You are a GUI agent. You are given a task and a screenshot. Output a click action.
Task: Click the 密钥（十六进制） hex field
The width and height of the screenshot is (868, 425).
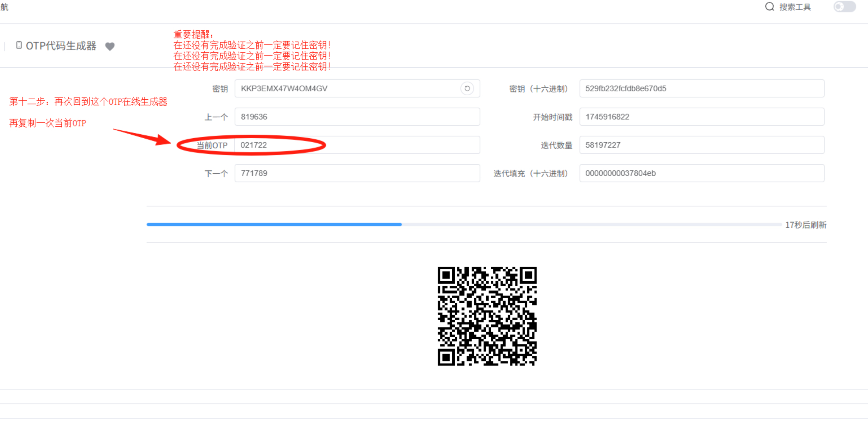pyautogui.click(x=702, y=89)
